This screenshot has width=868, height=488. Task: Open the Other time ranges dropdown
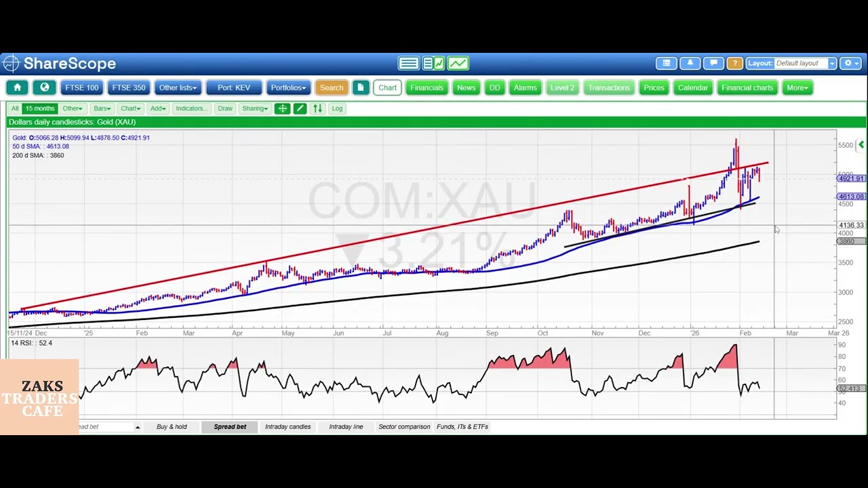coord(72,108)
